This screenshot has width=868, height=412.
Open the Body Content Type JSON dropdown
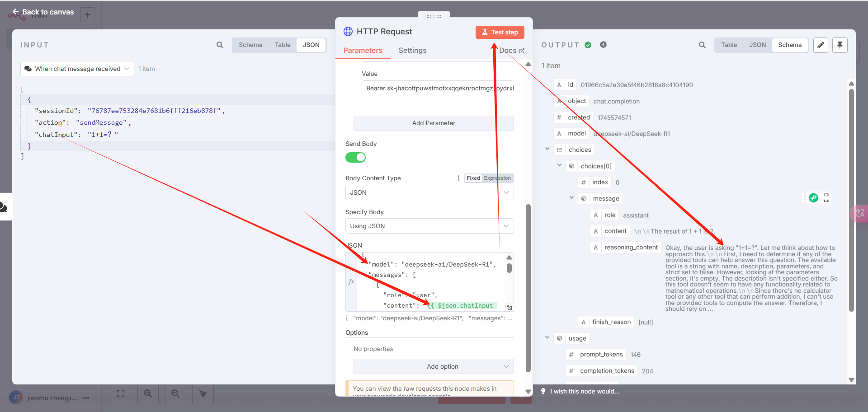coord(429,192)
